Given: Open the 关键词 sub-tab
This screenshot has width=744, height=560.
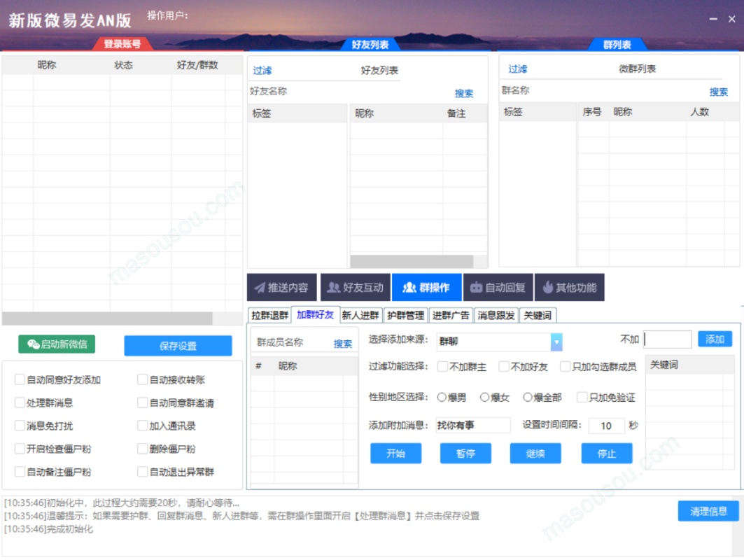Looking at the screenshot, I should coord(538,315).
